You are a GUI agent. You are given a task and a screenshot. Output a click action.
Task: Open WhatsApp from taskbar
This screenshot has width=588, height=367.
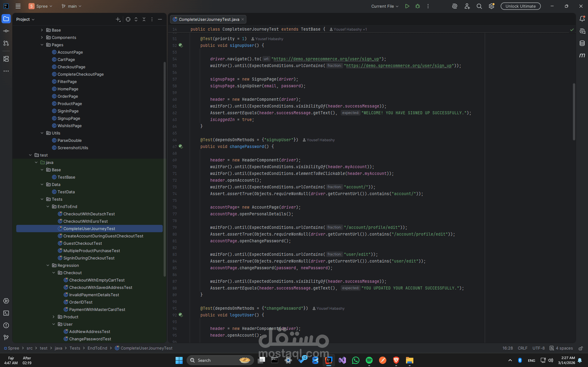(355, 360)
